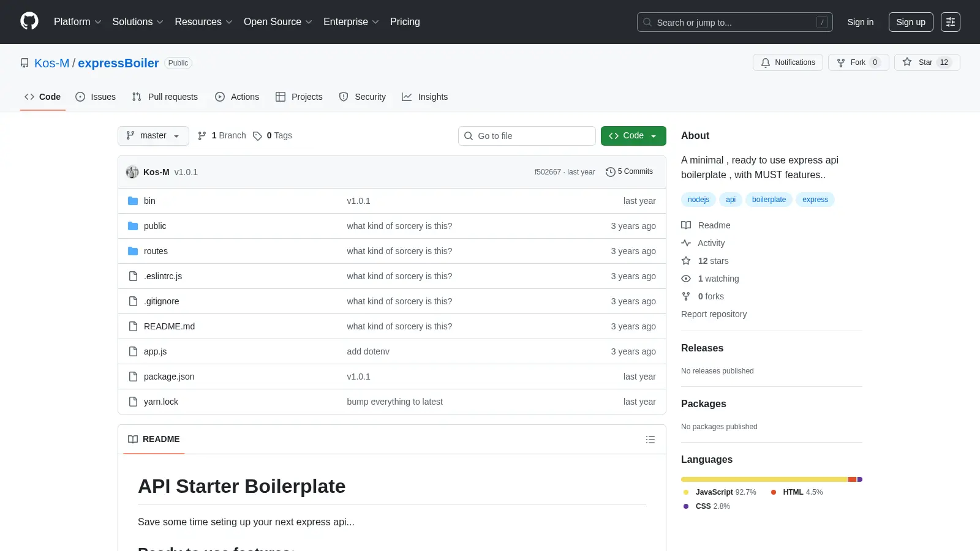Viewport: 980px width, 551px height.
Task: Click the branch count icon
Action: 202,136
